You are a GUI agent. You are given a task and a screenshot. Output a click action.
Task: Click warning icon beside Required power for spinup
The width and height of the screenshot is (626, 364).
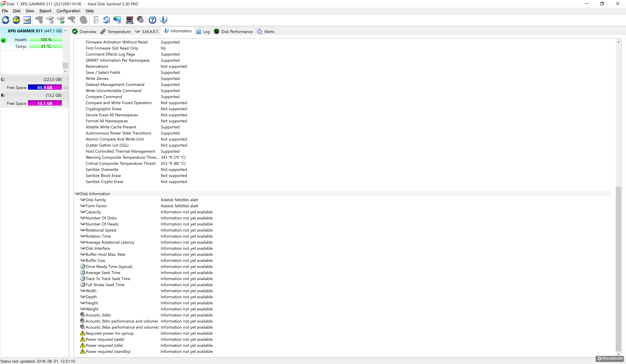coord(82,333)
